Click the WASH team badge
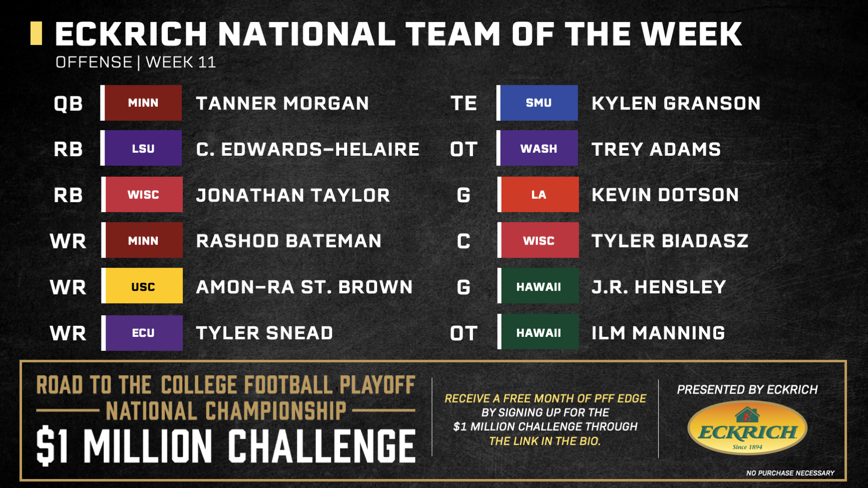The image size is (868, 488). 539,148
